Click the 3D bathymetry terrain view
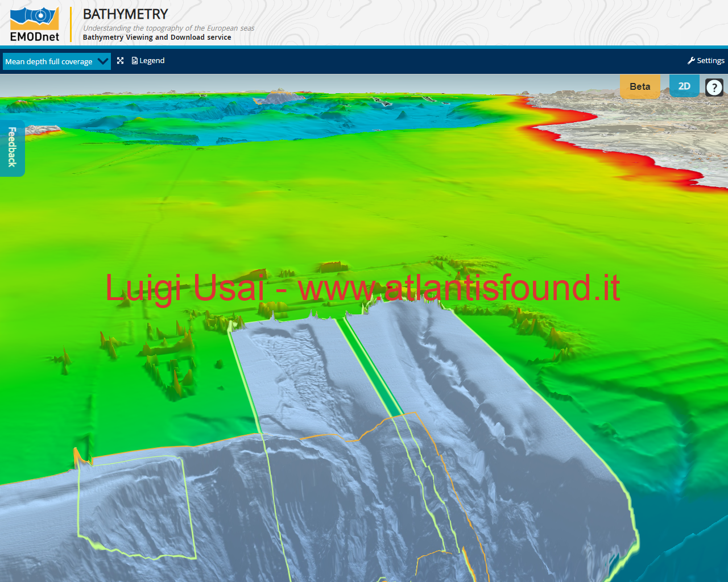Viewport: 728px width, 582px height. click(364, 328)
